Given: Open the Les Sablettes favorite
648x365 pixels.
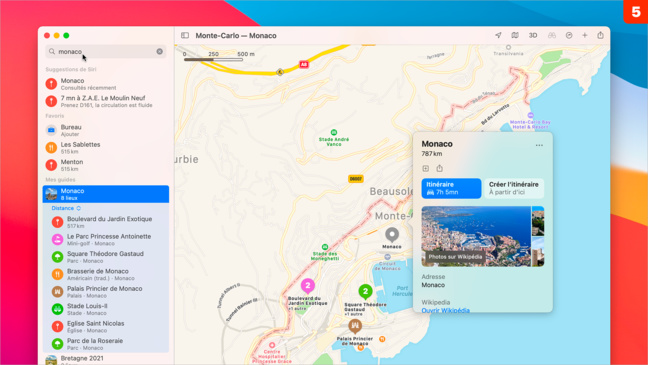Looking at the screenshot, I should [x=106, y=148].
